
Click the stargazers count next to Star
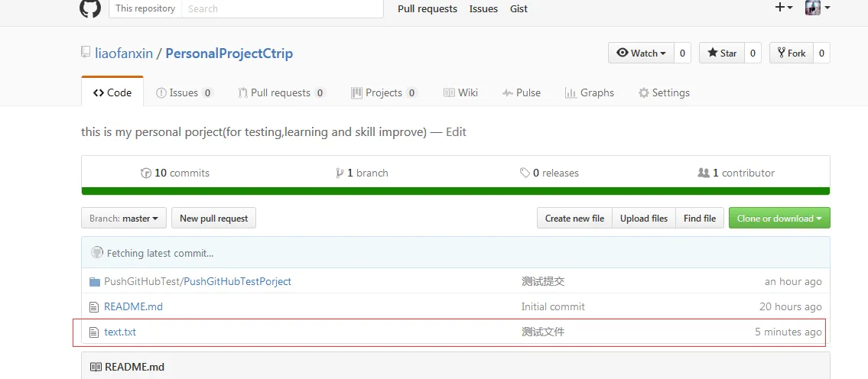click(753, 53)
